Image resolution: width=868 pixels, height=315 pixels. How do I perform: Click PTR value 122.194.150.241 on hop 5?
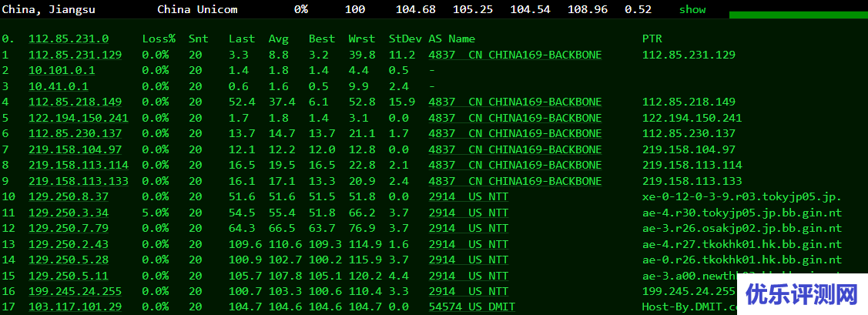(x=692, y=118)
